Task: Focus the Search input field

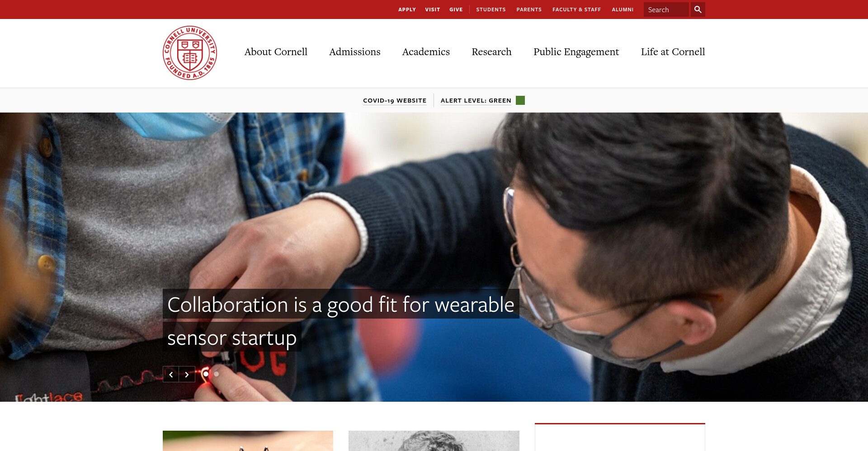Action: [x=666, y=9]
